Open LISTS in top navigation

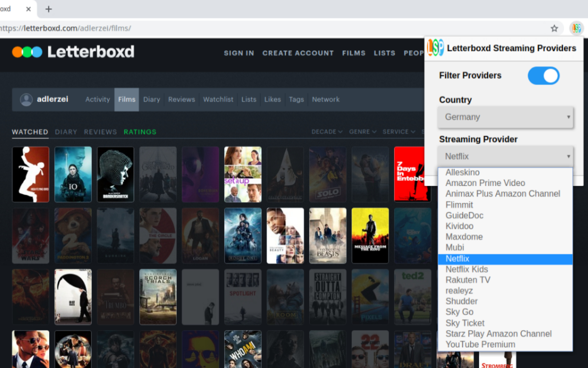[x=384, y=53]
